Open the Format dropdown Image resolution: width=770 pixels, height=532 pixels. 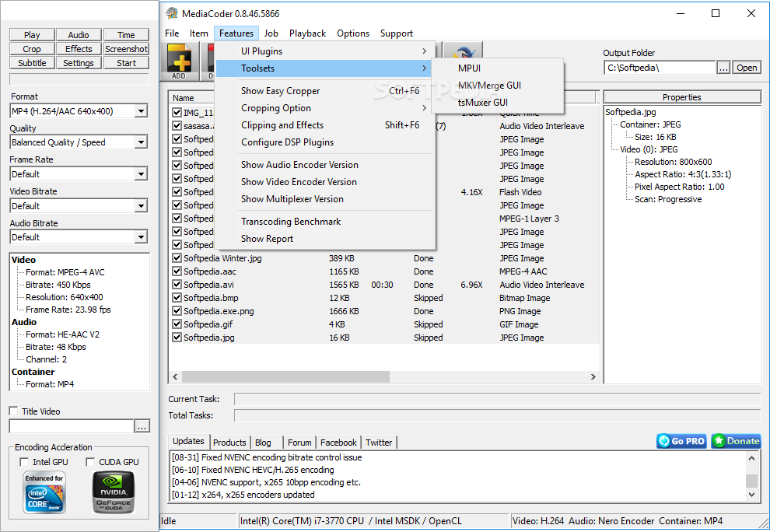141,111
